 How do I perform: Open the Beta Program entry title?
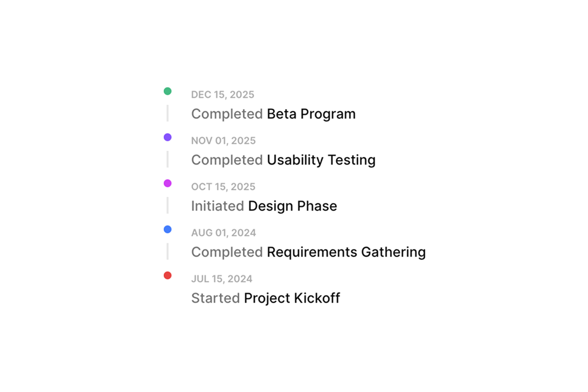311,114
